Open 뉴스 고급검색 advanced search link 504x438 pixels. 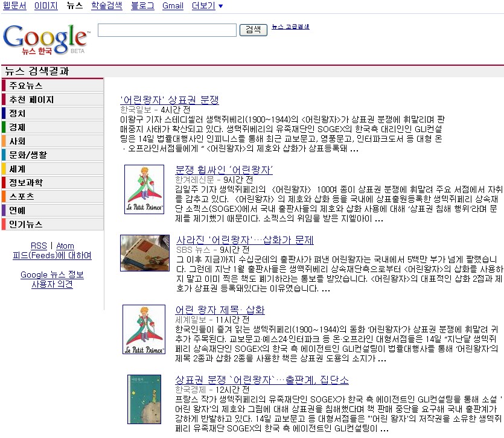point(290,27)
